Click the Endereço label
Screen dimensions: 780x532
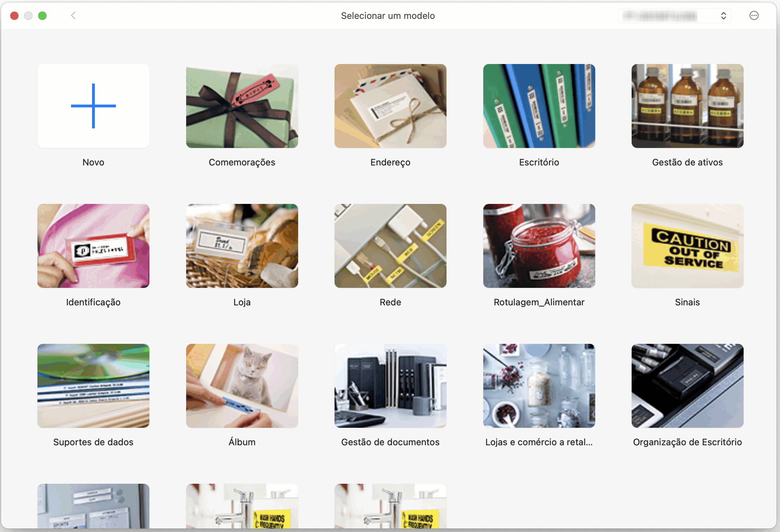[391, 163]
